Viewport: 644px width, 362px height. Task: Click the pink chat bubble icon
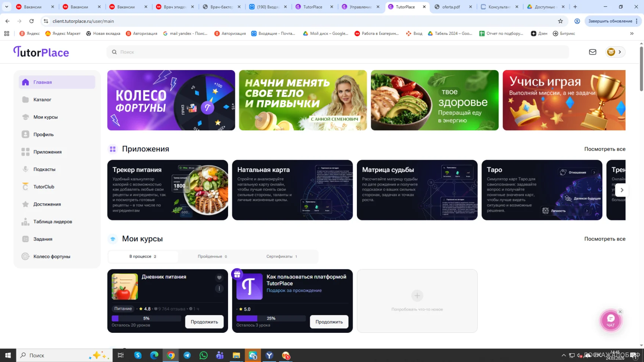coord(611,320)
